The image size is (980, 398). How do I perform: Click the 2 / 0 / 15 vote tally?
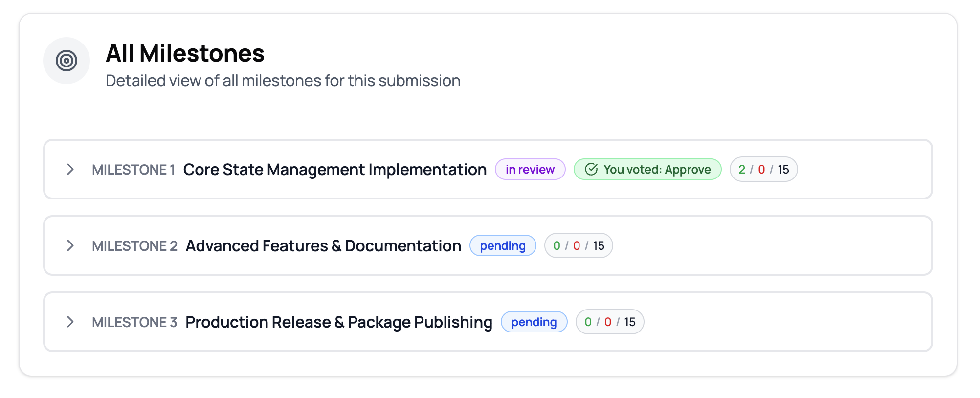click(x=763, y=169)
